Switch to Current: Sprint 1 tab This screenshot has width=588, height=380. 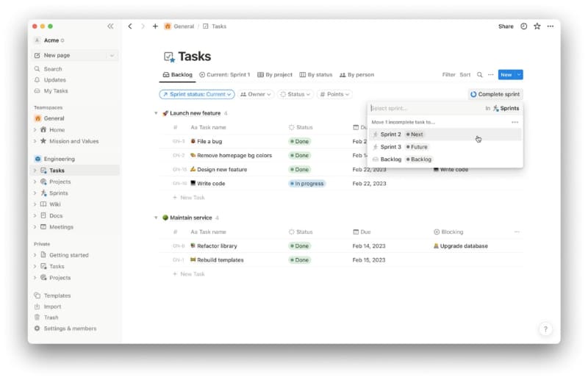[x=225, y=75]
